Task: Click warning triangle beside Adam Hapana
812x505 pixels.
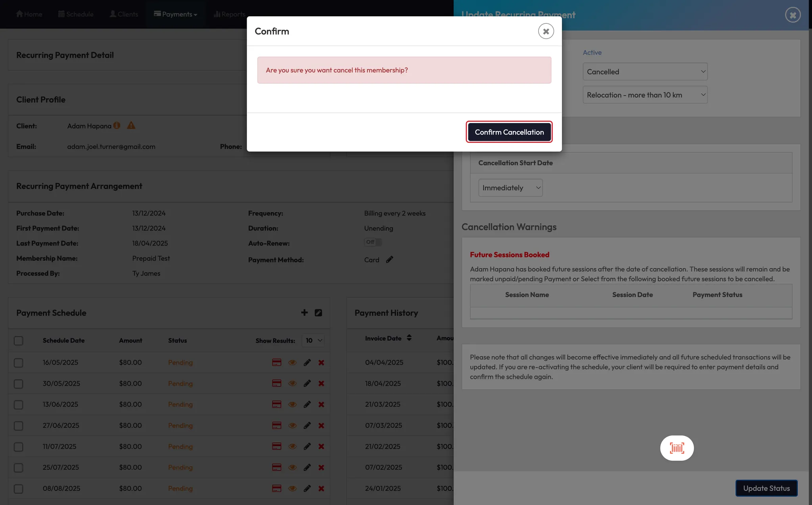Action: coord(131,126)
